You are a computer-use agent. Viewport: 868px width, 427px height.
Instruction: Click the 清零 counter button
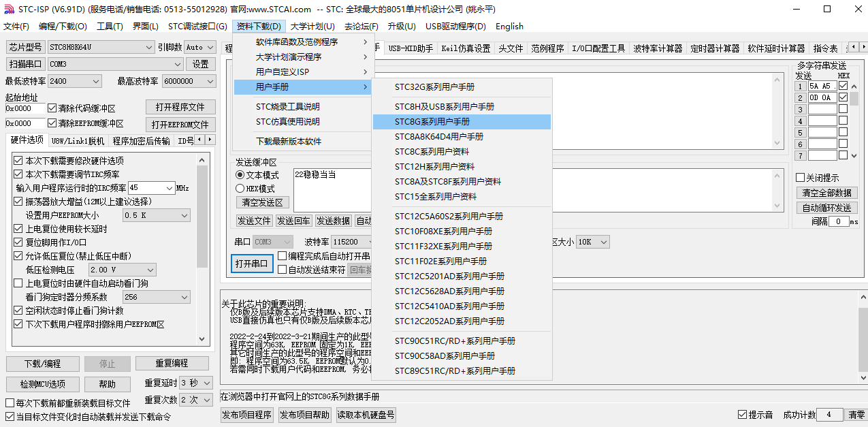pos(856,415)
